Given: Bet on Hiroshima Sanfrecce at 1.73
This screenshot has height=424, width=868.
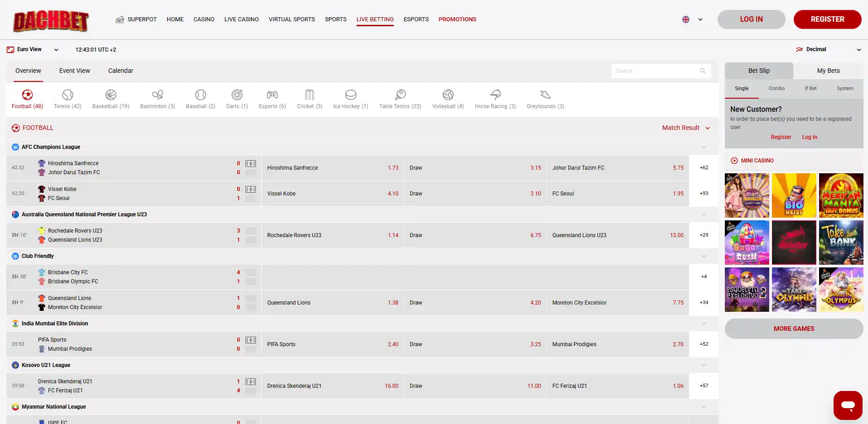Looking at the screenshot, I should [x=333, y=168].
